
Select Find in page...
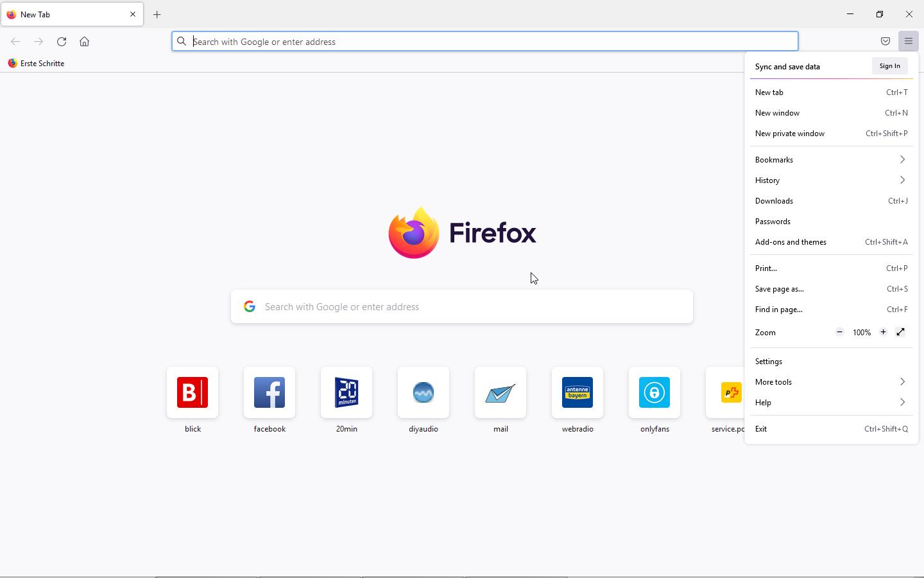click(831, 310)
